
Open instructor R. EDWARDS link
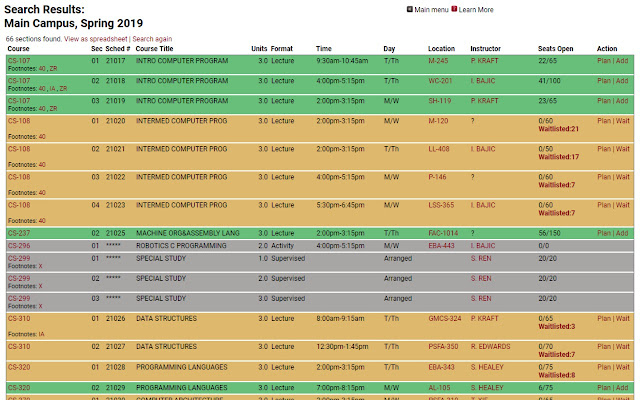490,347
